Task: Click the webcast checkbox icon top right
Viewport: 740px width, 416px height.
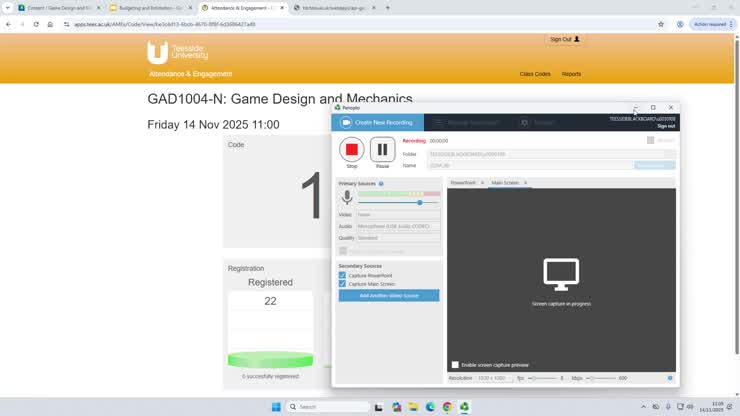Action: coord(650,140)
